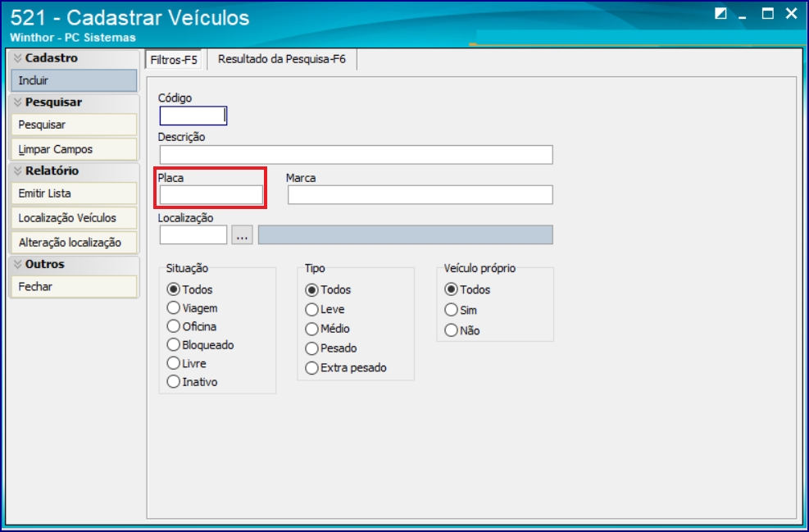Select Extra pesado vehicle type
The image size is (809, 532).
pyautogui.click(x=346, y=368)
